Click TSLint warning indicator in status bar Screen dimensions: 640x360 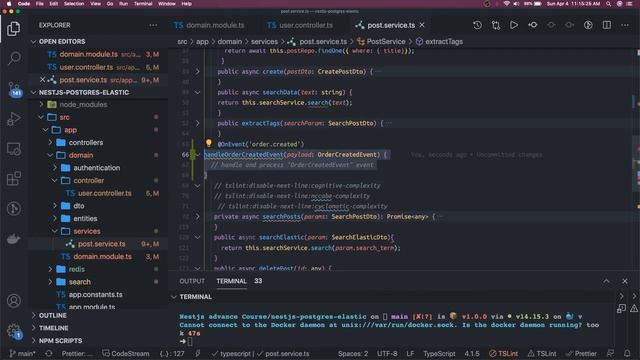tap(542, 353)
